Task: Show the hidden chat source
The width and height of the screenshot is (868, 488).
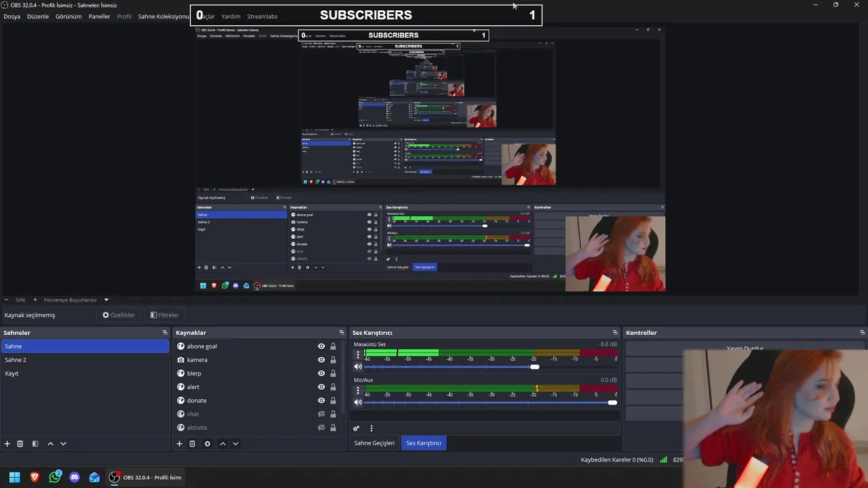Action: coord(321,414)
